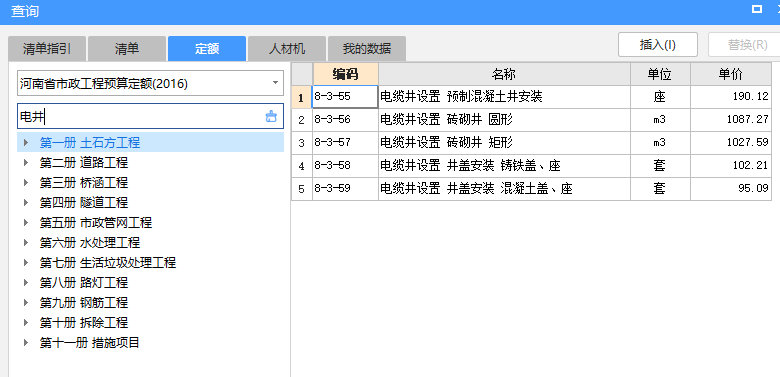Click unit cell 座 in row 1
The width and height of the screenshot is (780, 377).
660,97
